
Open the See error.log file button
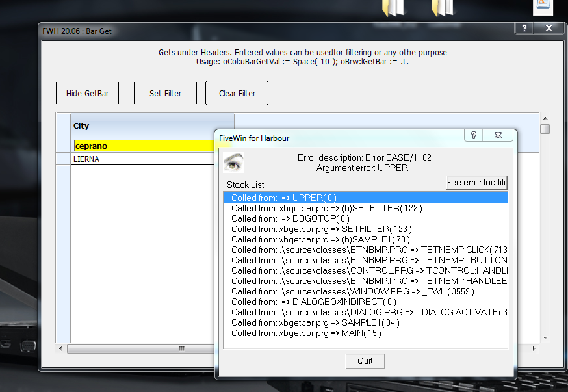pyautogui.click(x=477, y=182)
